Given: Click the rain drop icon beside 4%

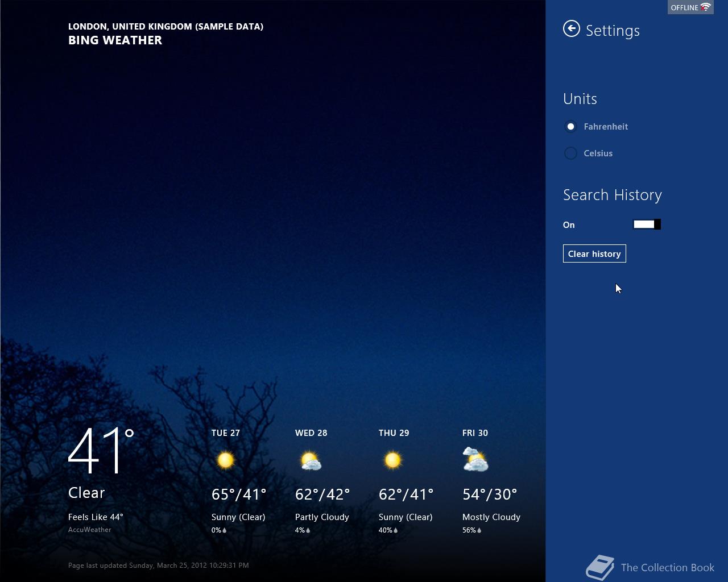Looking at the screenshot, I should point(308,530).
